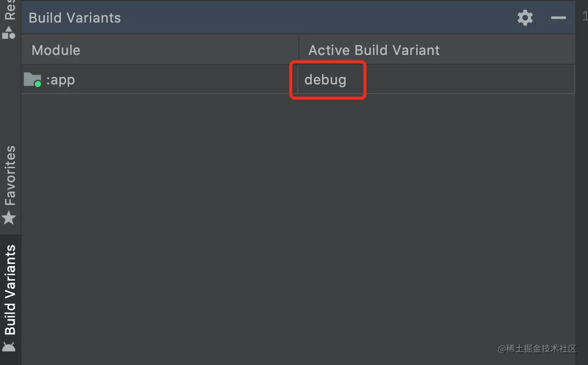Click the Android icon in the sidebar

[9, 346]
